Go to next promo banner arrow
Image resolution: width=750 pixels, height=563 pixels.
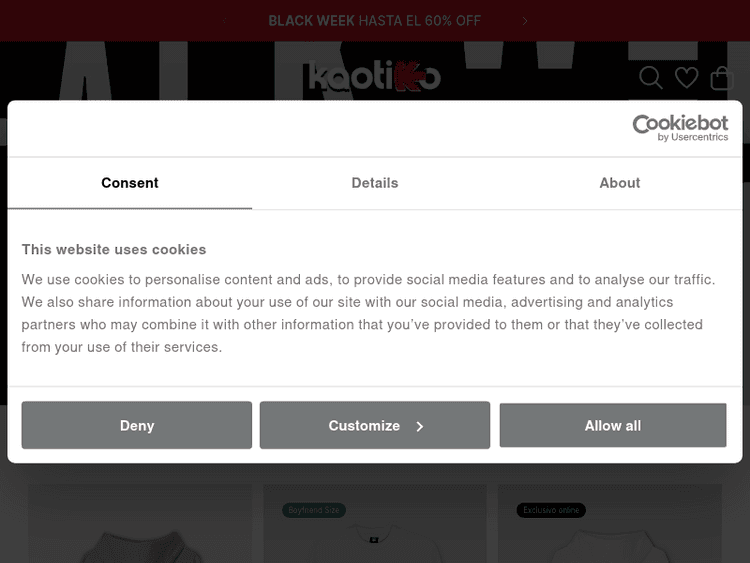(525, 21)
